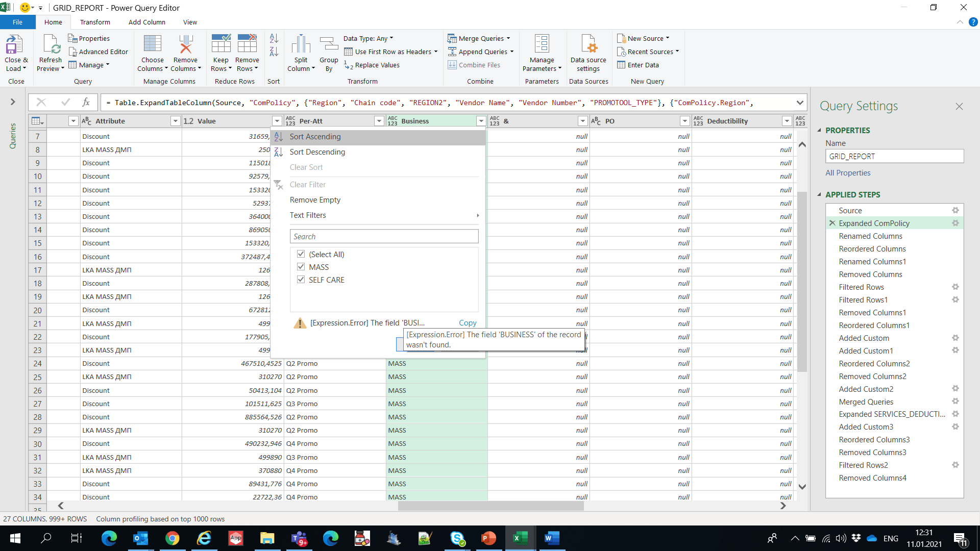
Task: Click the Refresh Preview icon
Action: (x=51, y=46)
